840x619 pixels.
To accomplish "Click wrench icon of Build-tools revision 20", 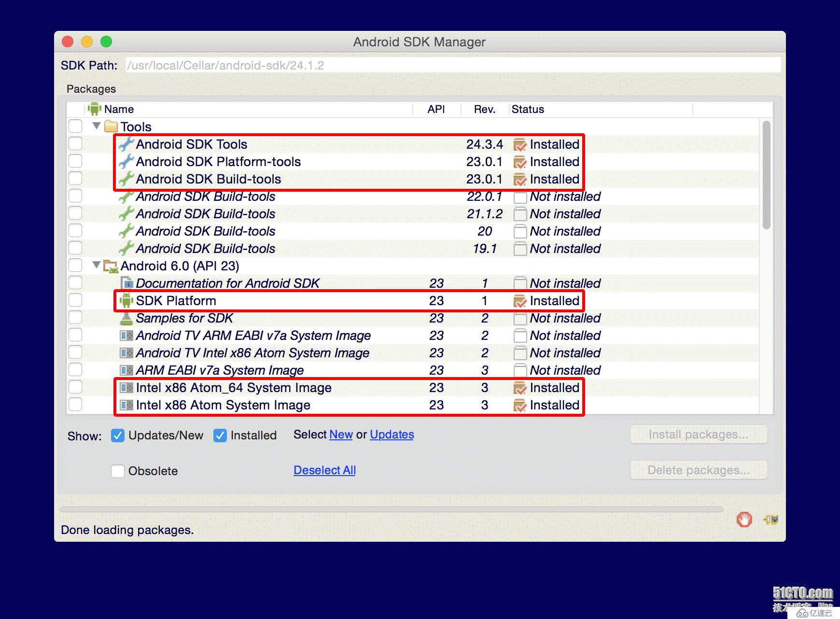I will click(x=126, y=231).
